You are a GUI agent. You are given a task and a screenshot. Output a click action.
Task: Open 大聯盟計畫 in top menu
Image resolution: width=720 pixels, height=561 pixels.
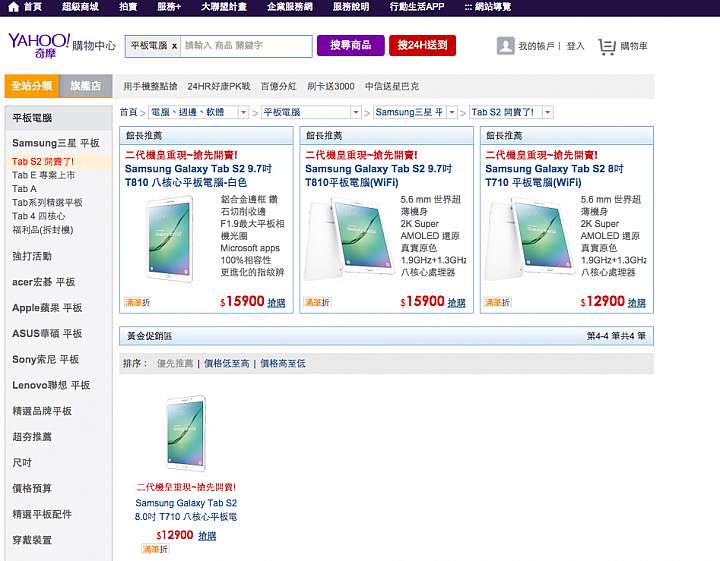click(224, 7)
